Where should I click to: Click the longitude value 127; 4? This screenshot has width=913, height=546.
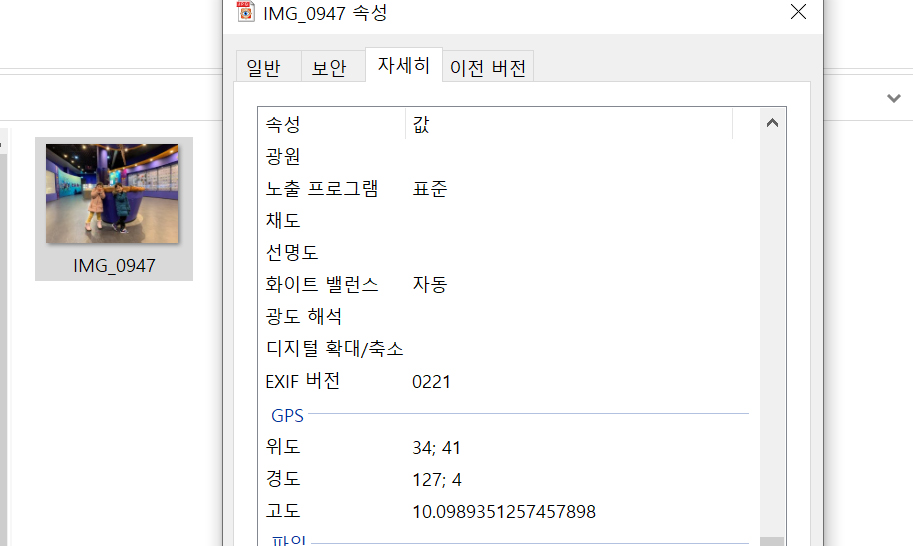(437, 480)
